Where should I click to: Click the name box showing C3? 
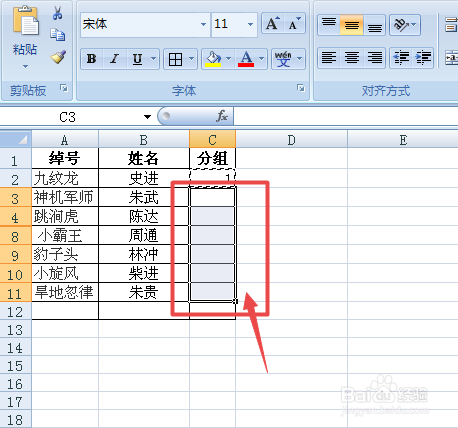tap(67, 117)
